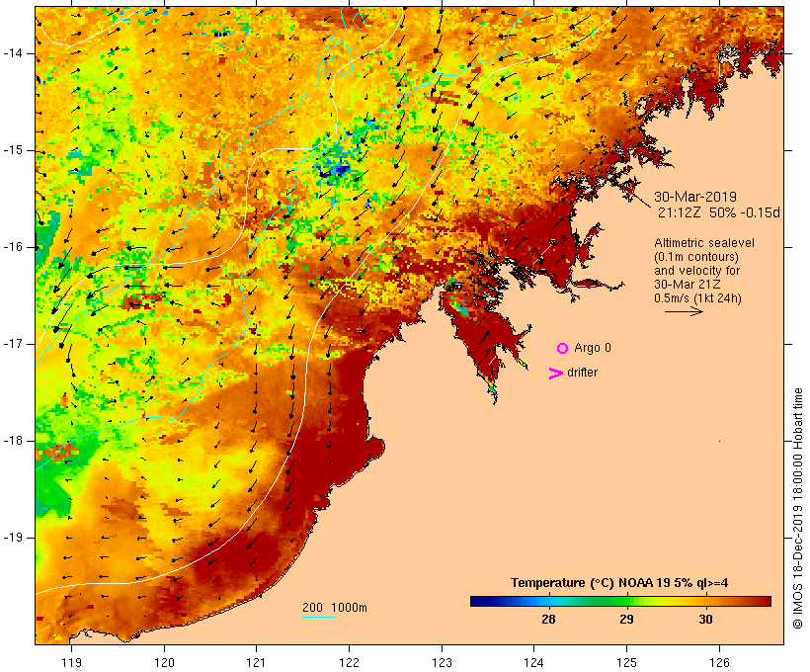Click the '200 1000m' isobath label

335,608
